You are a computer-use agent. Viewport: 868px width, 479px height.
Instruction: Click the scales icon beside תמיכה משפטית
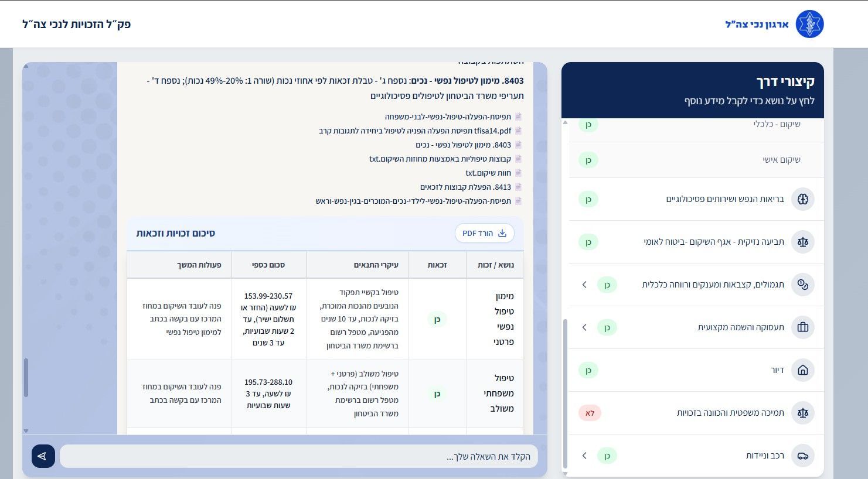coord(803,413)
